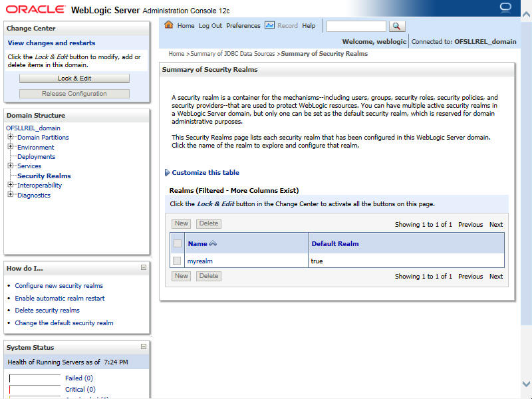This screenshot has height=399, width=532.
Task: Minimize the How do I panel
Action: [144, 267]
